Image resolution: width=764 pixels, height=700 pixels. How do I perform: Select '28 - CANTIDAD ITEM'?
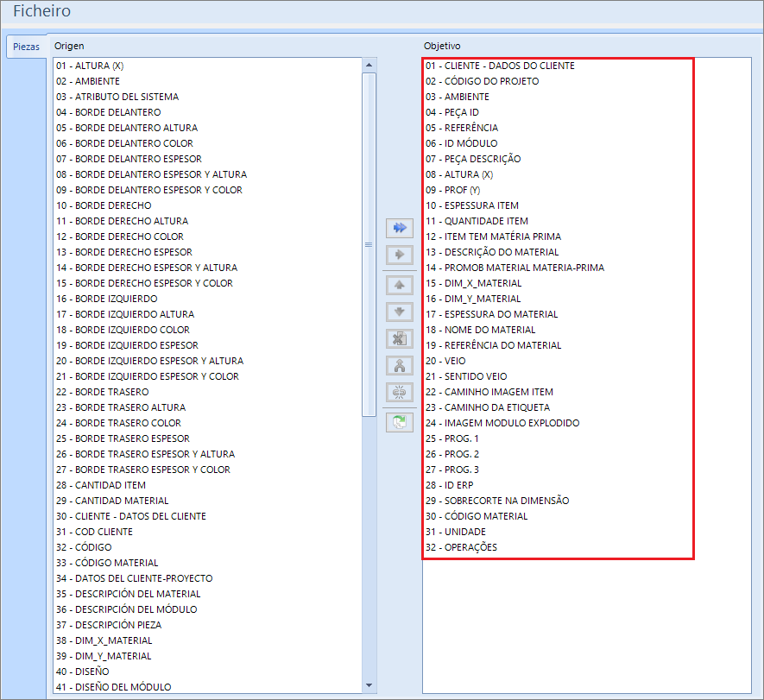coord(101,485)
